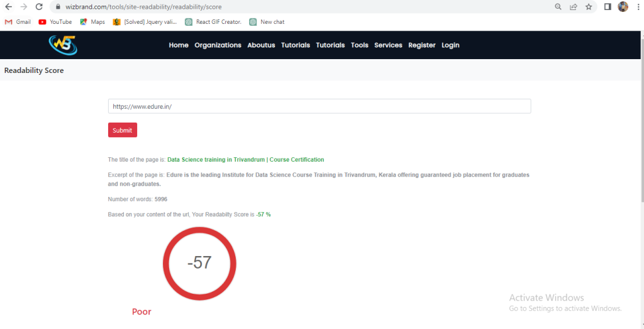Open the React GIF Creator bookmark
Viewport: 644px width, 329px height.
click(x=213, y=22)
